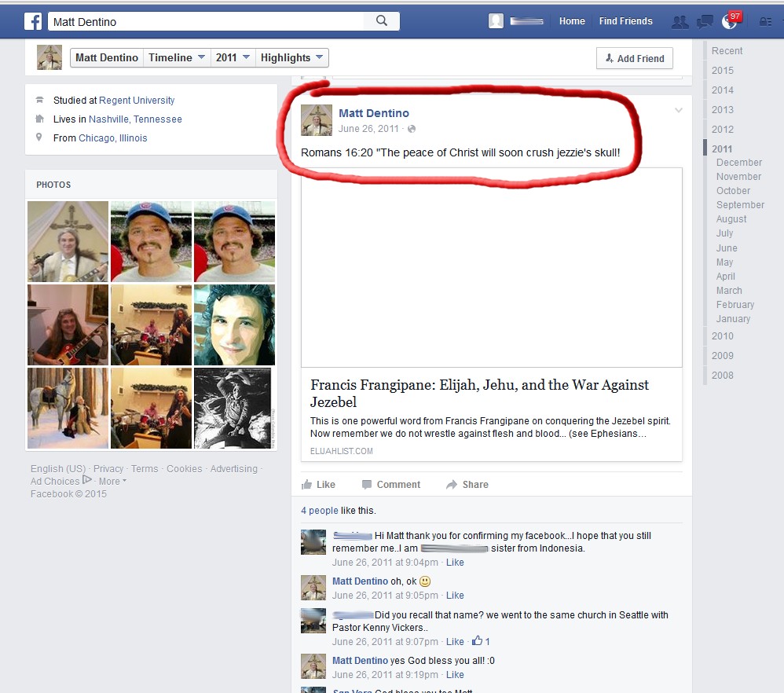The height and width of the screenshot is (693, 784).
Task: Open the More footer dropdown
Action: (x=112, y=481)
